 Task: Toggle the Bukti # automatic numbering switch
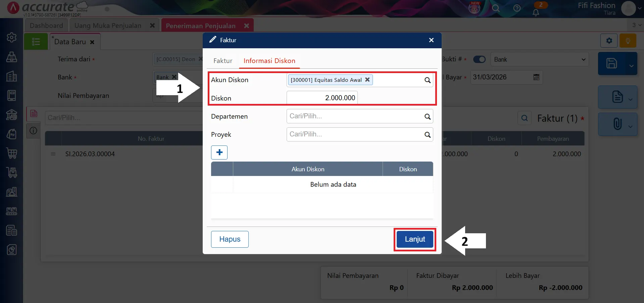(x=479, y=59)
